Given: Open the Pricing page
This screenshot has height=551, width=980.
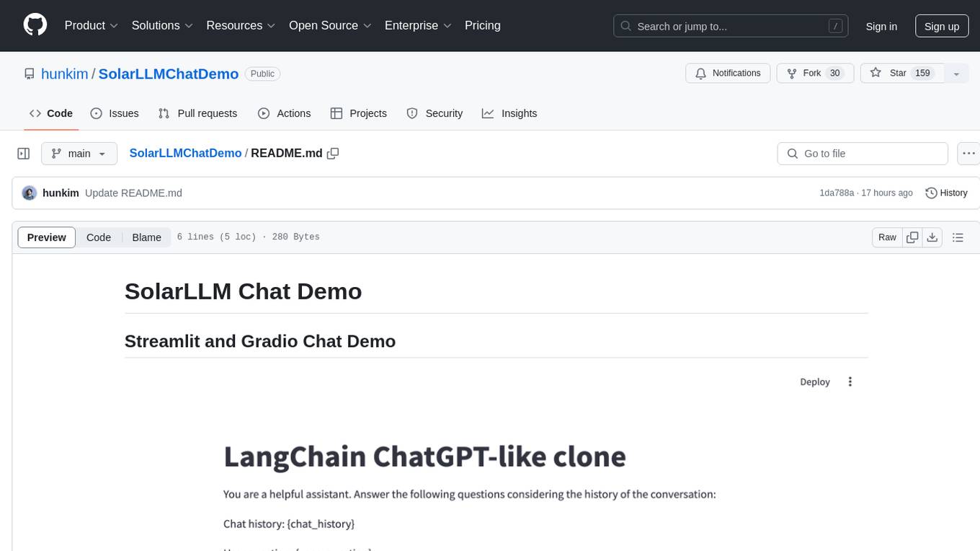Looking at the screenshot, I should pyautogui.click(x=483, y=25).
